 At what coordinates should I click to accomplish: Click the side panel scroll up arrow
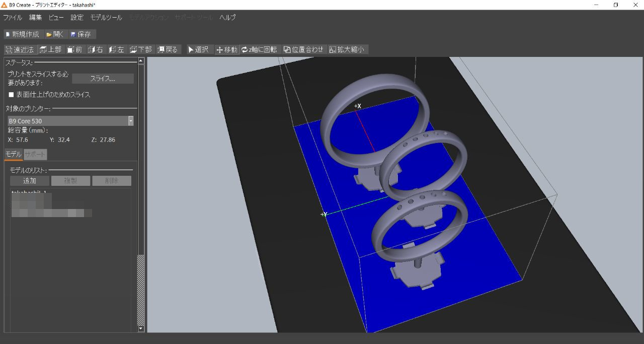(141, 61)
